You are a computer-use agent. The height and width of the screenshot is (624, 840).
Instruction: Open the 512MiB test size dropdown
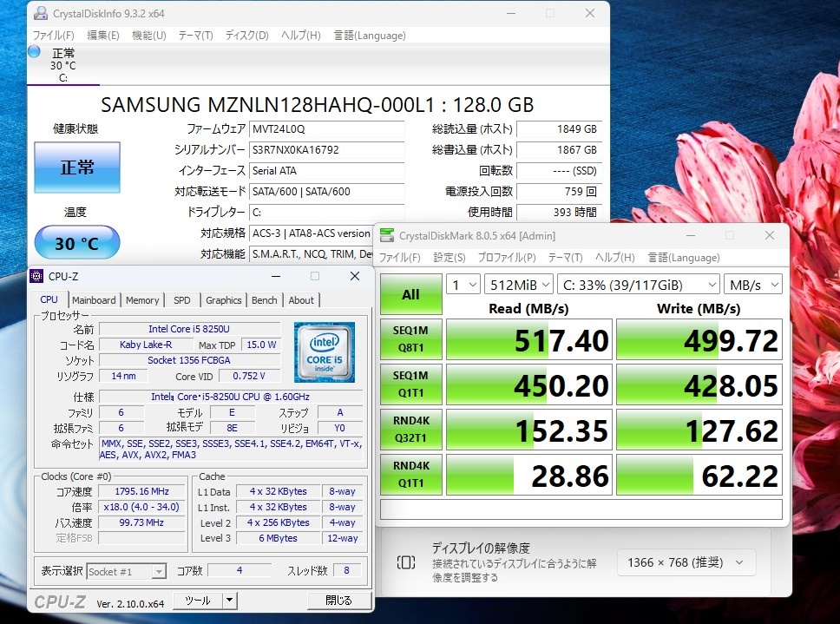coord(519,285)
